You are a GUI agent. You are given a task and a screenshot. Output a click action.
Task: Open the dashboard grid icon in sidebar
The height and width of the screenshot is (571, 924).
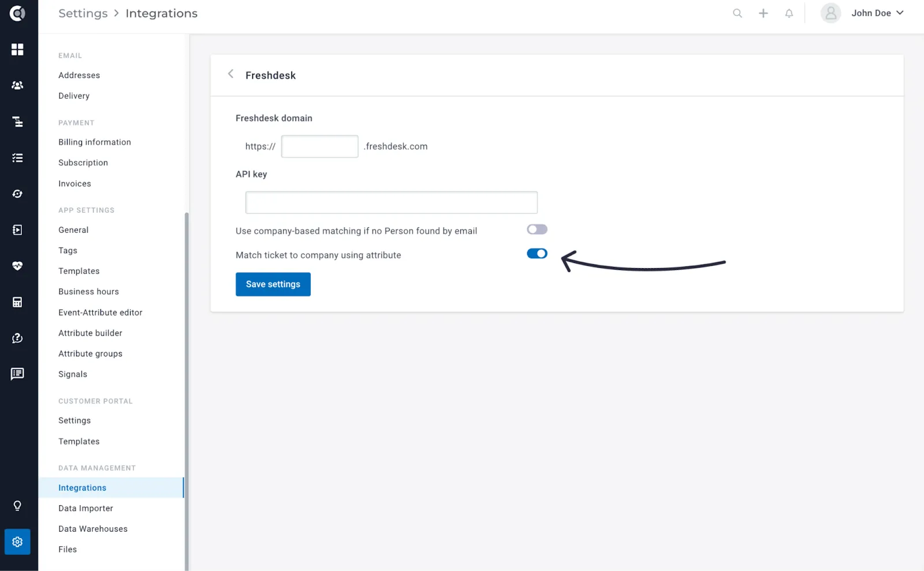[x=17, y=50]
